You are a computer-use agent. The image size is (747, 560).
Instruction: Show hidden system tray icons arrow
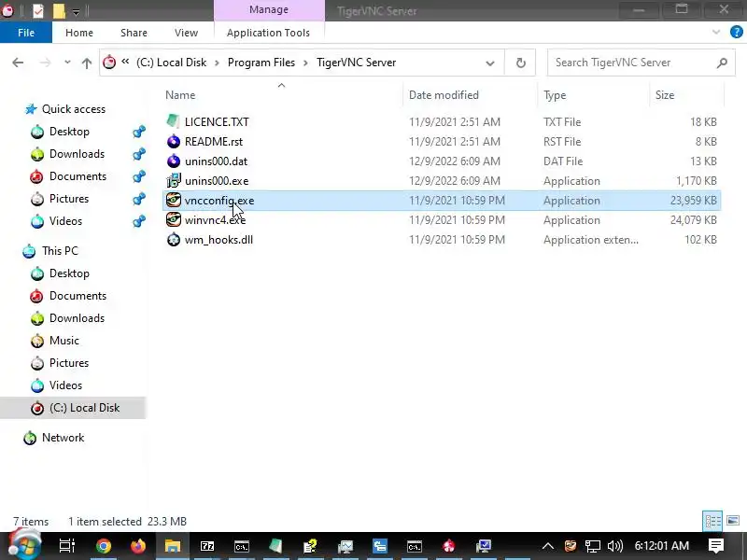coord(548,546)
